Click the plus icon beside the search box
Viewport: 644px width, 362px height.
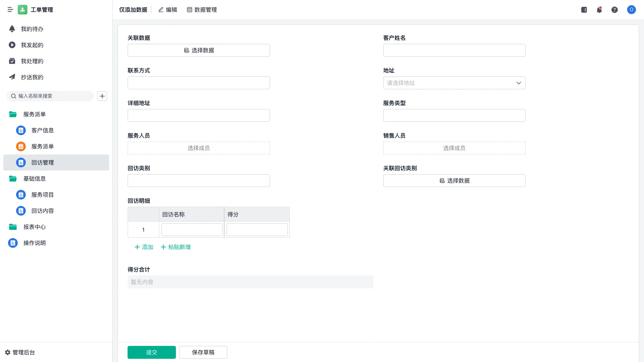click(x=102, y=96)
